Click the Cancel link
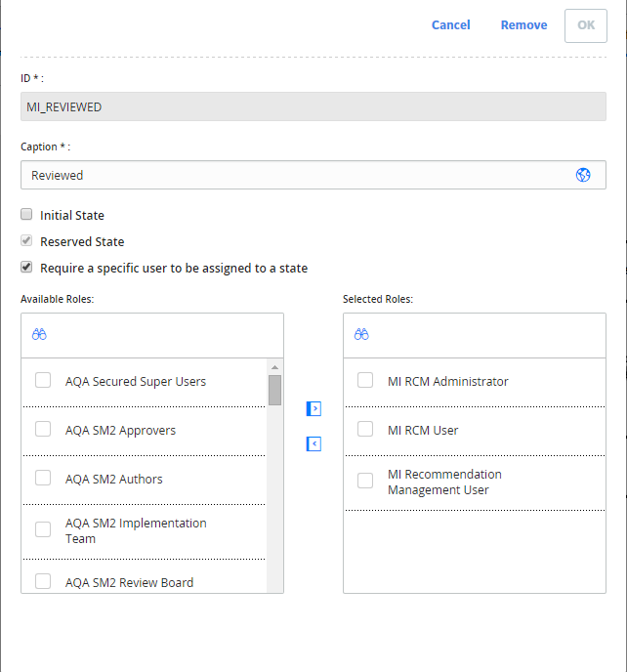The image size is (627, 672). (x=451, y=25)
